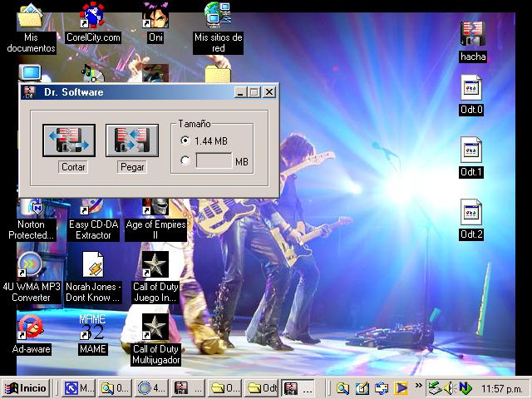This screenshot has height=399, width=532.
Task: Open Mis documentos folder icon
Action: (x=31, y=17)
